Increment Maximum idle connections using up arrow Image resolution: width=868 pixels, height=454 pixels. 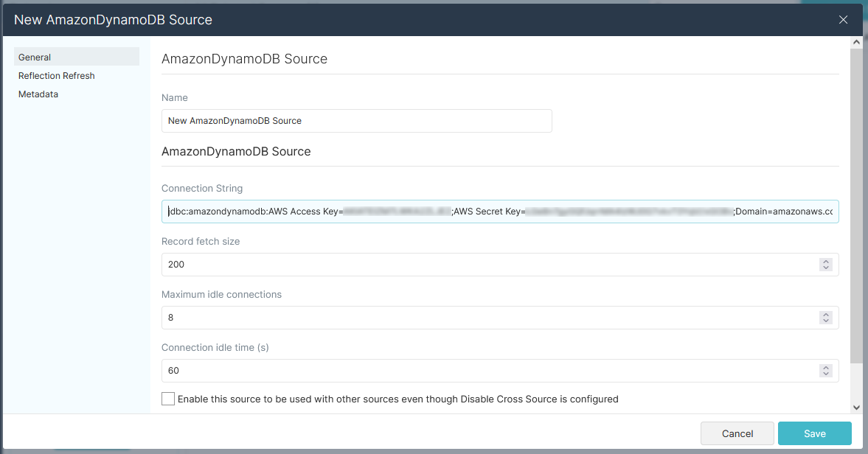pos(826,315)
